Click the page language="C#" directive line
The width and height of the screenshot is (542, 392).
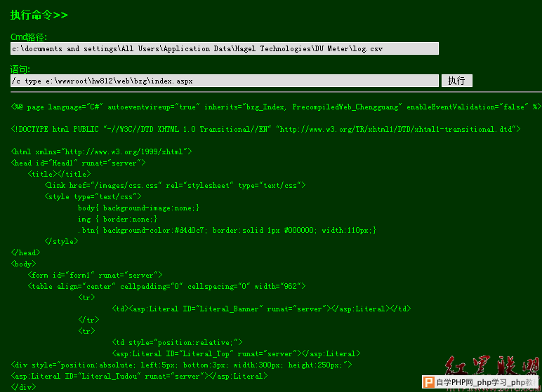tap(275, 107)
